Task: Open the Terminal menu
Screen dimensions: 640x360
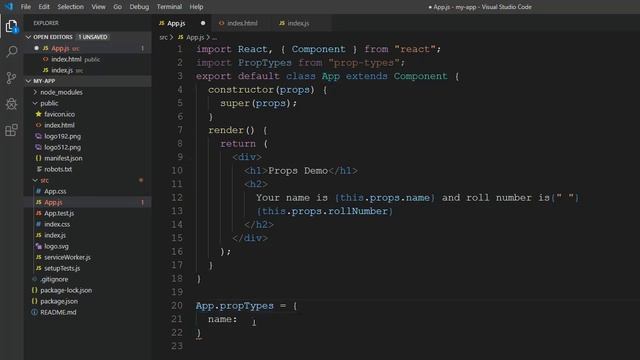Action: 169,7
